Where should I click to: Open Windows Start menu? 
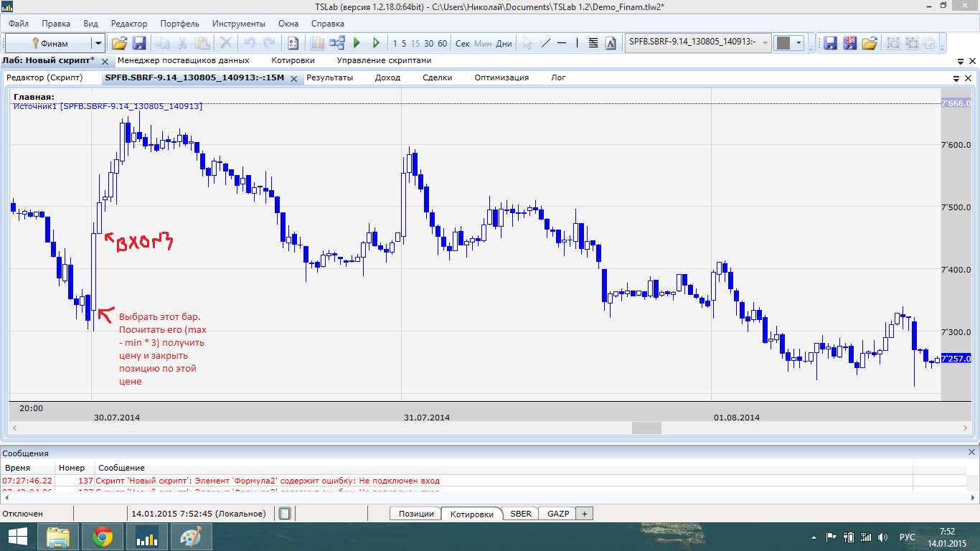tap(17, 537)
